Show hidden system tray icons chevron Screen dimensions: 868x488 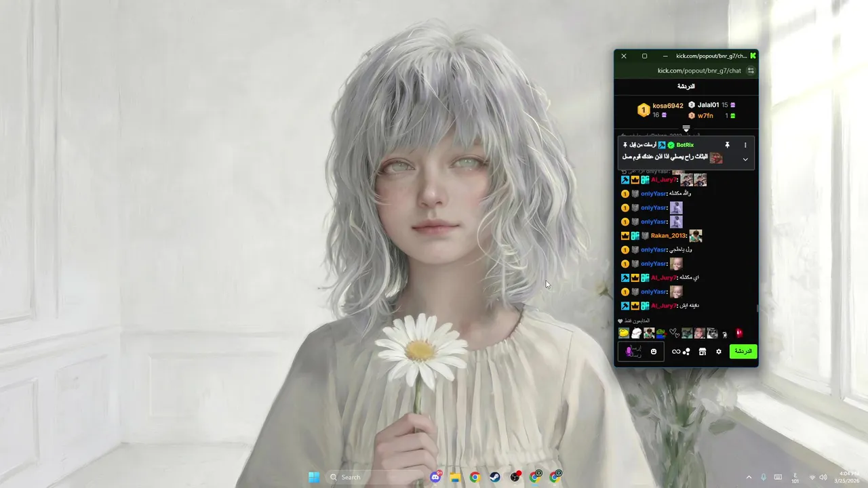tap(749, 477)
